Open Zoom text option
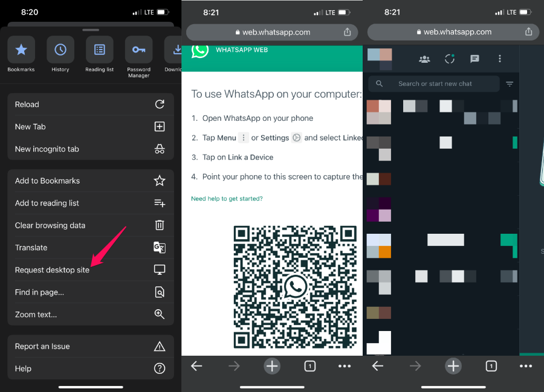The image size is (544, 392). click(x=91, y=314)
